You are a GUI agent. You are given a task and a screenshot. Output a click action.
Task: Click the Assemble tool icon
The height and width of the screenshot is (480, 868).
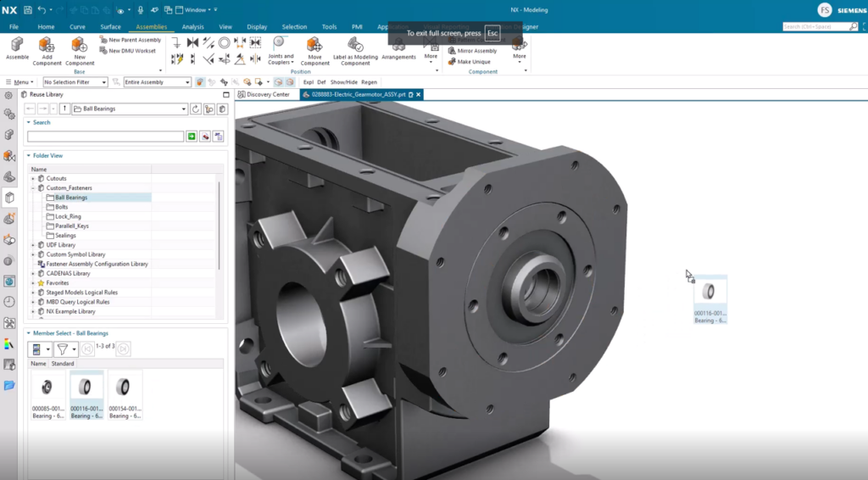click(x=17, y=45)
